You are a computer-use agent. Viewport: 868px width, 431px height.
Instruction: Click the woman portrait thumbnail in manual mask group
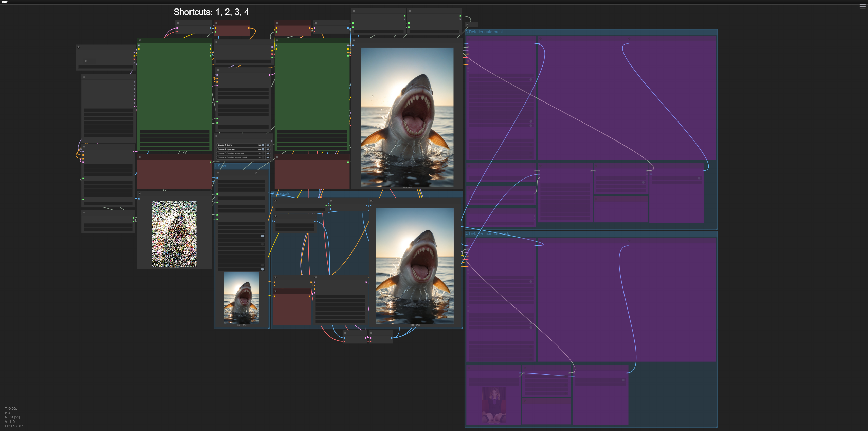point(494,405)
